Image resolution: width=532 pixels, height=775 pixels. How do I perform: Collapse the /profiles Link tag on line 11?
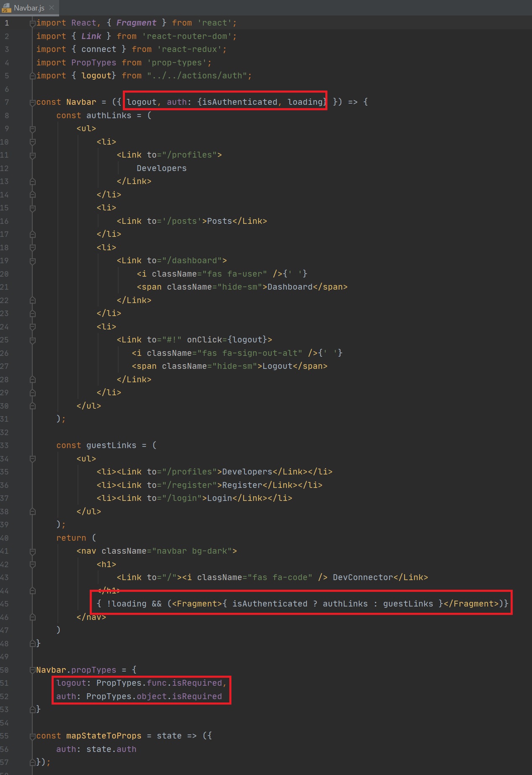coord(32,156)
